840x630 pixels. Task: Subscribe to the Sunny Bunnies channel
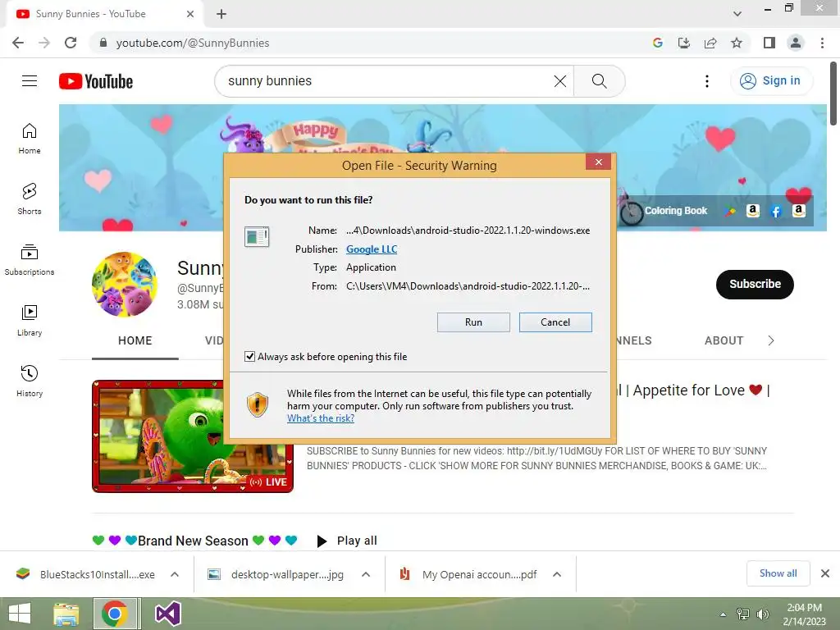coord(755,284)
